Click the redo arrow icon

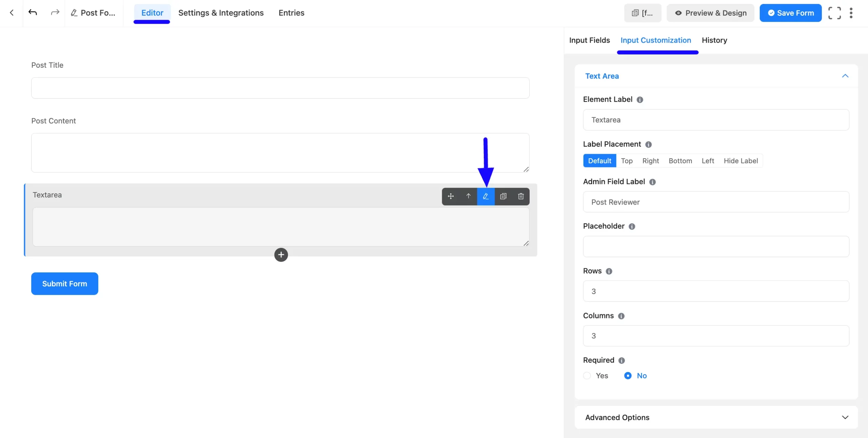[55, 13]
